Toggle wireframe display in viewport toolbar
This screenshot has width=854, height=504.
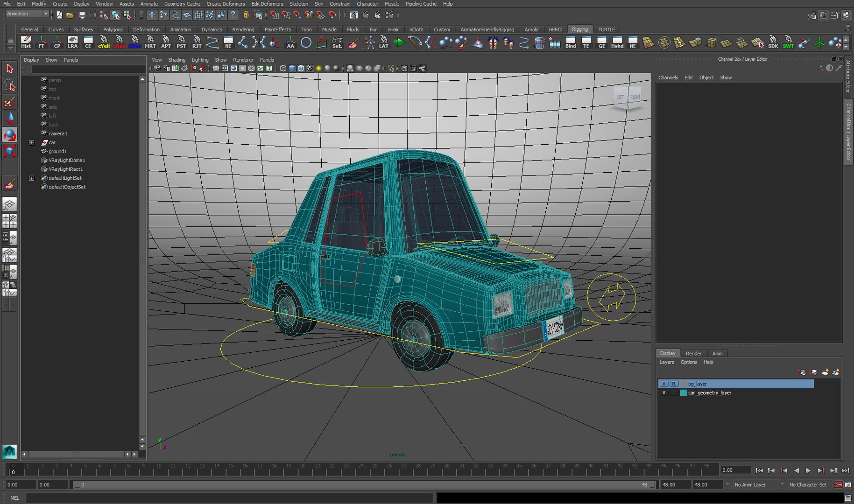pyautogui.click(x=283, y=68)
